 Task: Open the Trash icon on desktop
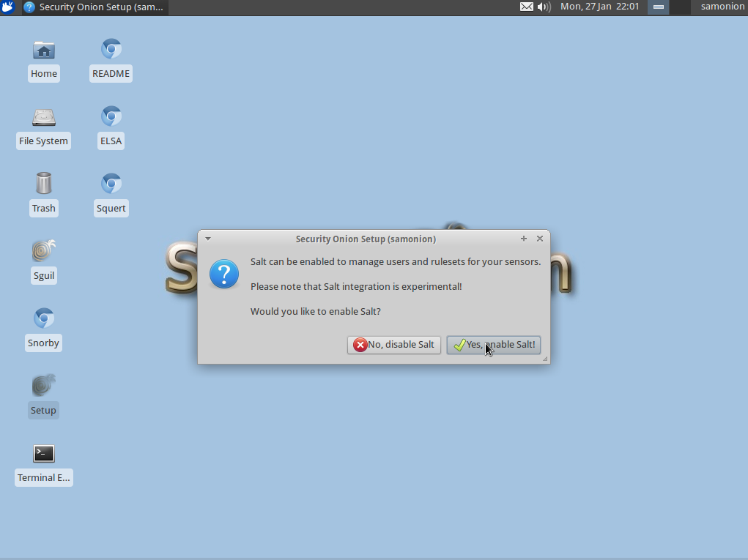[x=44, y=183]
